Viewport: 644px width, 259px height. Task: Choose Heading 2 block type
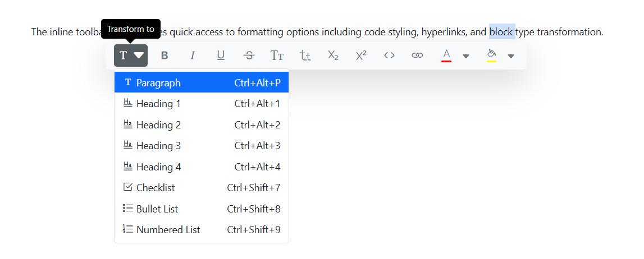point(201,124)
